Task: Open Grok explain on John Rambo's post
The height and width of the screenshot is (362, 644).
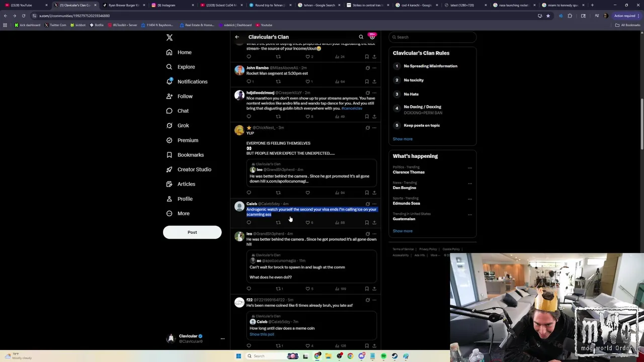Action: (x=367, y=68)
